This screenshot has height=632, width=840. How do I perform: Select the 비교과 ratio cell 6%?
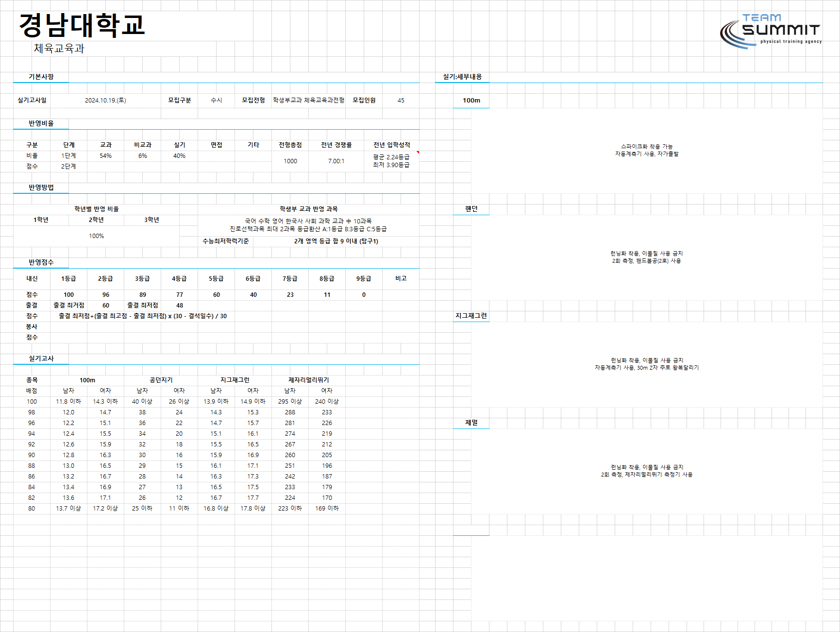pyautogui.click(x=143, y=156)
